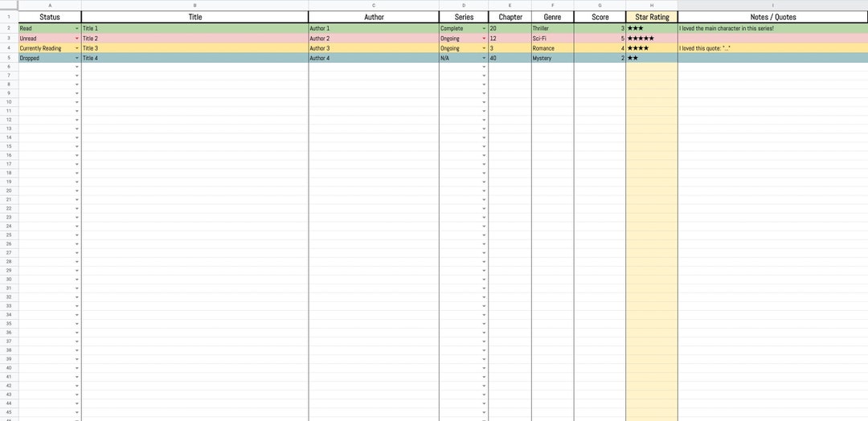Select the cell Author 2

point(374,39)
